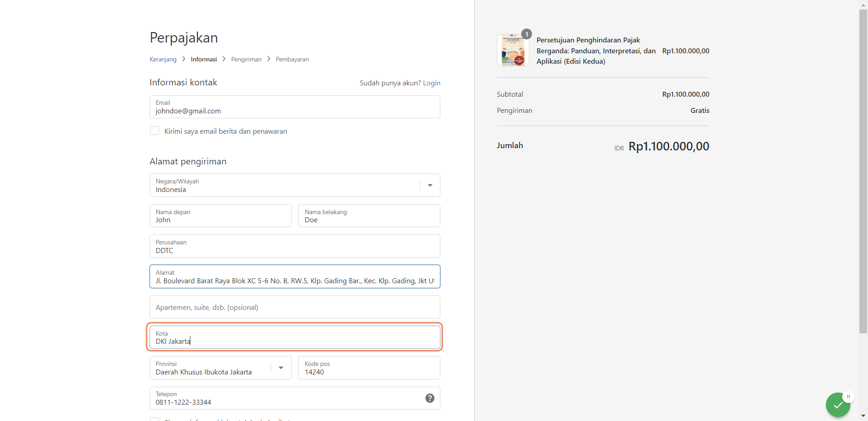
Task: Toggle the email news and offers checkbox
Action: coord(155,131)
